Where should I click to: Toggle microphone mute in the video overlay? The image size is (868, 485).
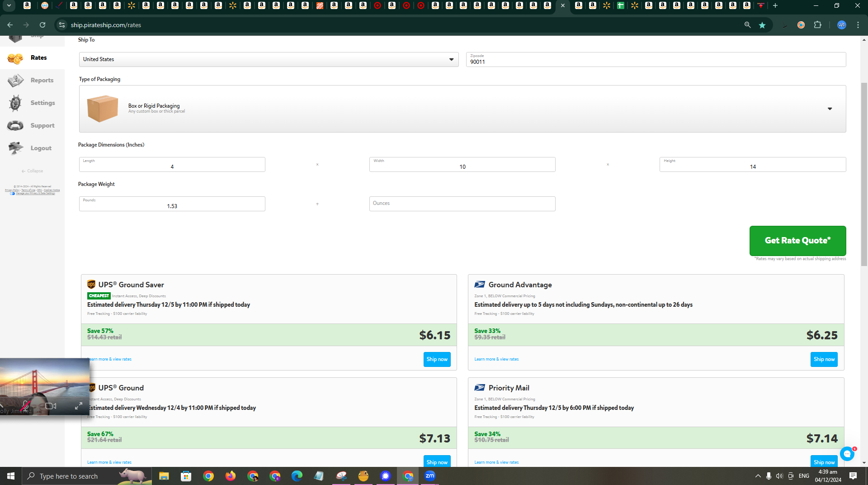[25, 406]
